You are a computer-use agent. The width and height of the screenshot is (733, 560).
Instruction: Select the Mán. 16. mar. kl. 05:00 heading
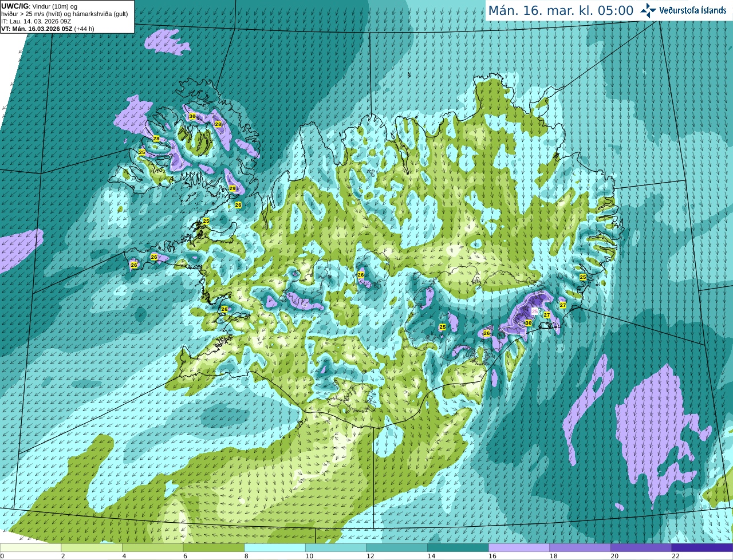click(x=561, y=10)
